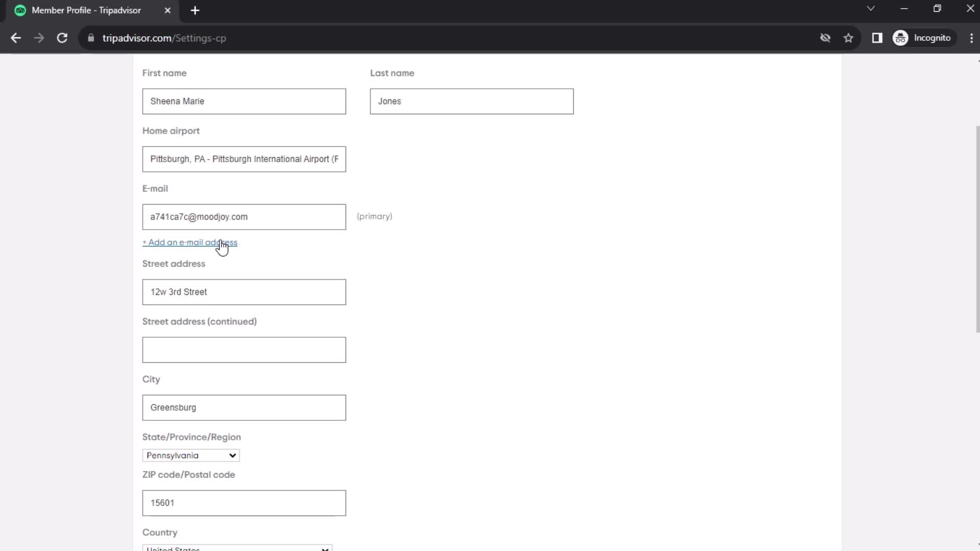
Task: Click the First name input field
Action: [x=243, y=101]
